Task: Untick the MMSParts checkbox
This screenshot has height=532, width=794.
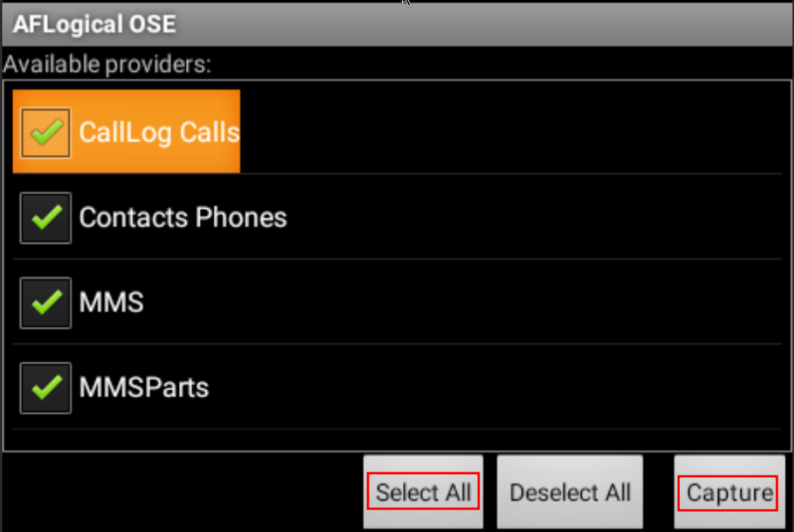Action: pos(46,388)
